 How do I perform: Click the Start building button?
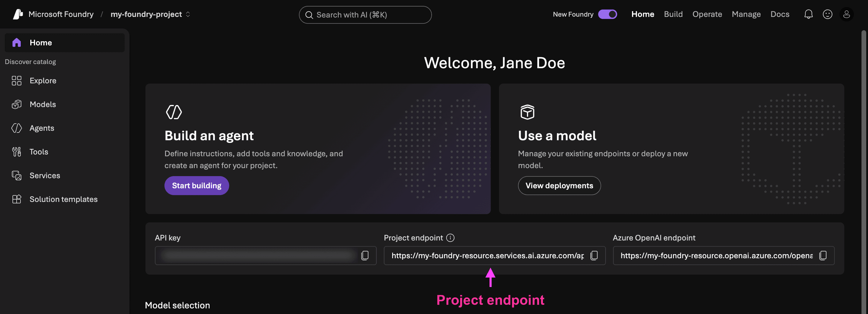[x=197, y=186]
